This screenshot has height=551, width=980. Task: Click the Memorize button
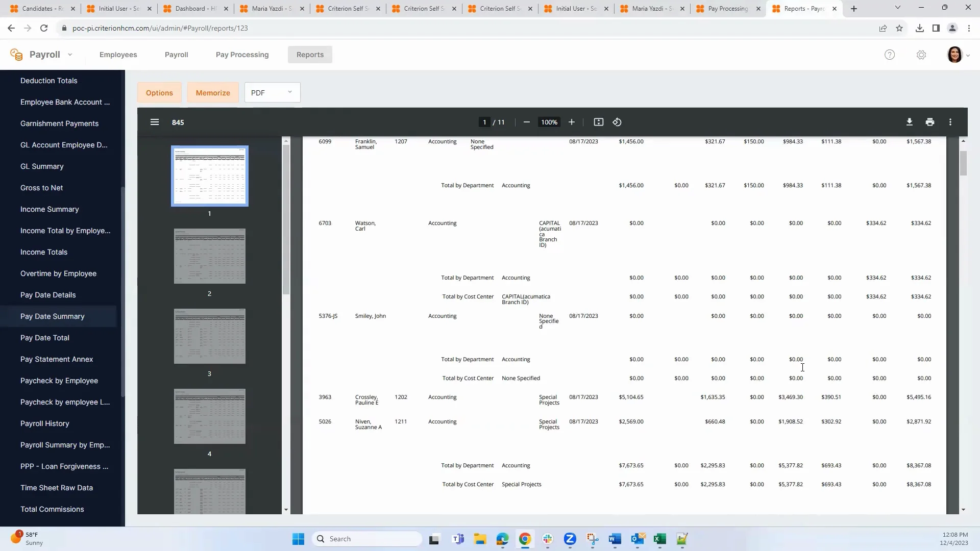[x=213, y=92]
